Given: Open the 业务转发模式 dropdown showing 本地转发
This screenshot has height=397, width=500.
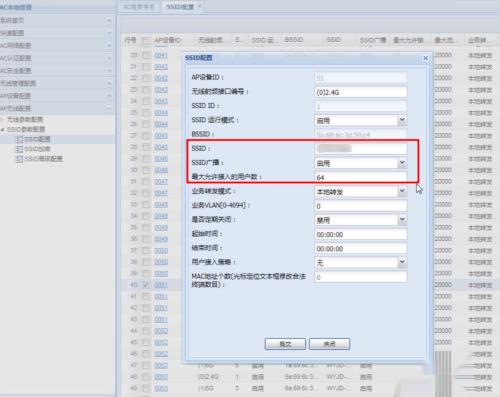Looking at the screenshot, I should (402, 191).
